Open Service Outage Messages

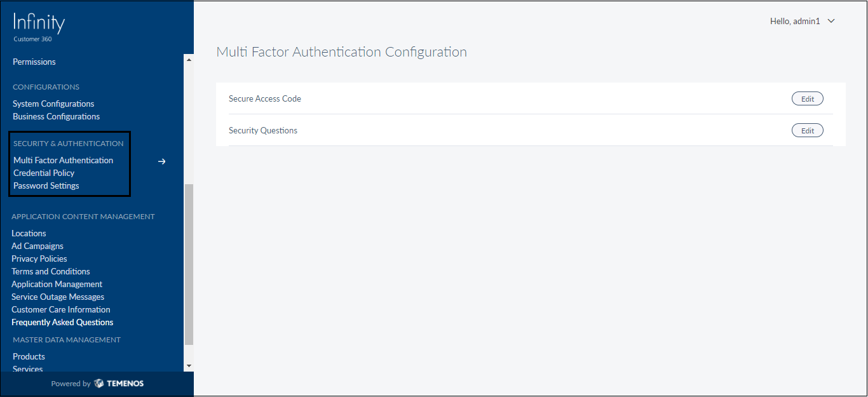(x=58, y=297)
